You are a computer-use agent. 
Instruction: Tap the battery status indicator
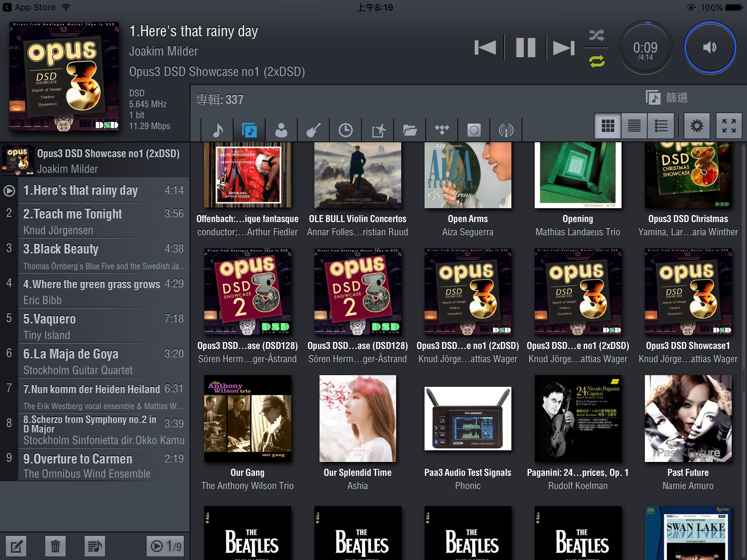(x=734, y=7)
